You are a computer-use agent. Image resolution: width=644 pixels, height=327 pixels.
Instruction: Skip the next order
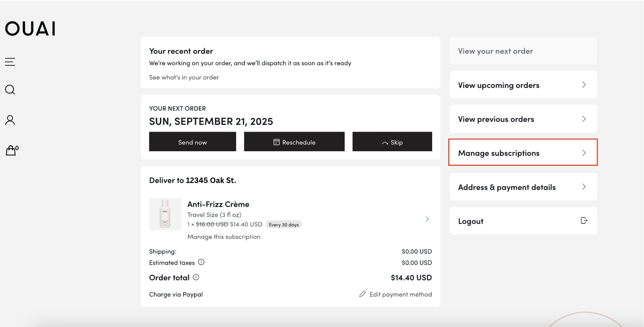[x=392, y=142]
